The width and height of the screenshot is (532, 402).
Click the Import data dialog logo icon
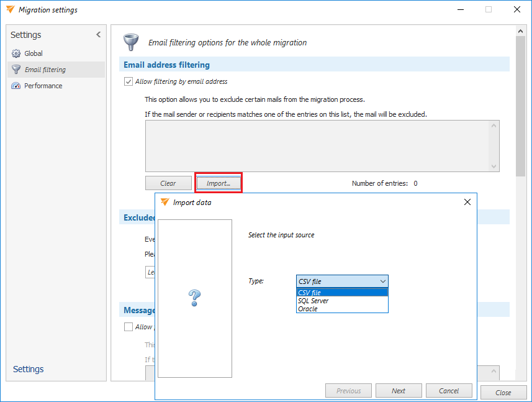165,202
